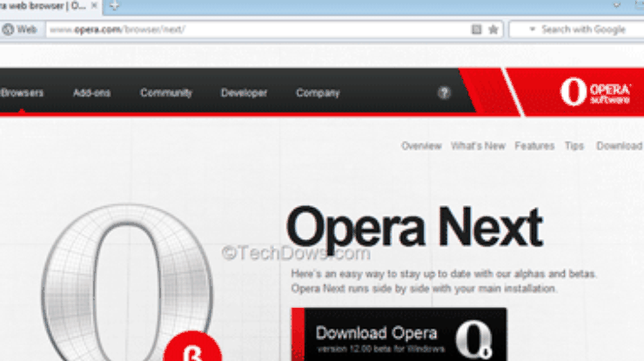Open the Add-ons menu item
Image resolution: width=644 pixels, height=361 pixels.
click(x=91, y=93)
